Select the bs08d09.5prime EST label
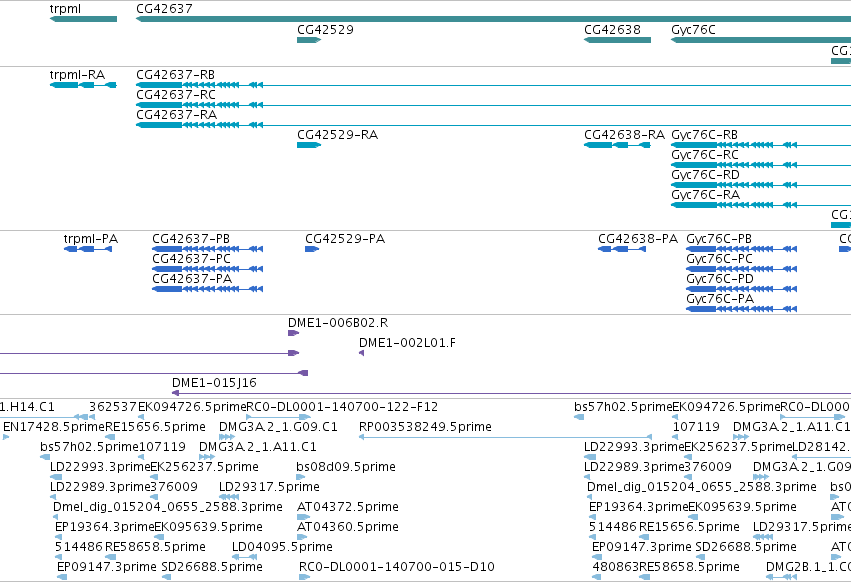 346,467
